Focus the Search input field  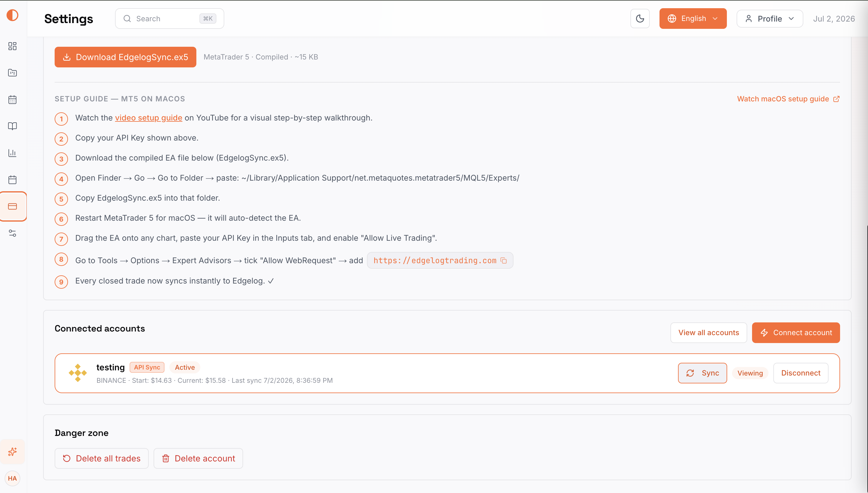click(170, 19)
